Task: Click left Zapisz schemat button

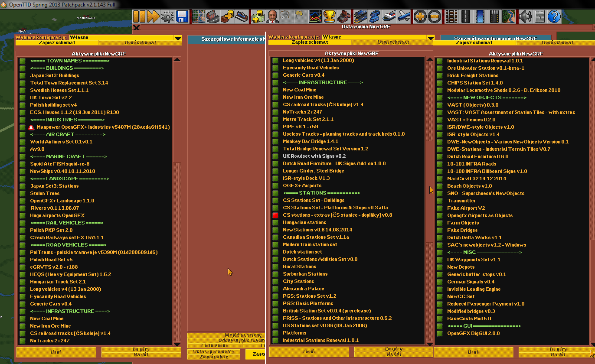Action: pyautogui.click(x=57, y=43)
